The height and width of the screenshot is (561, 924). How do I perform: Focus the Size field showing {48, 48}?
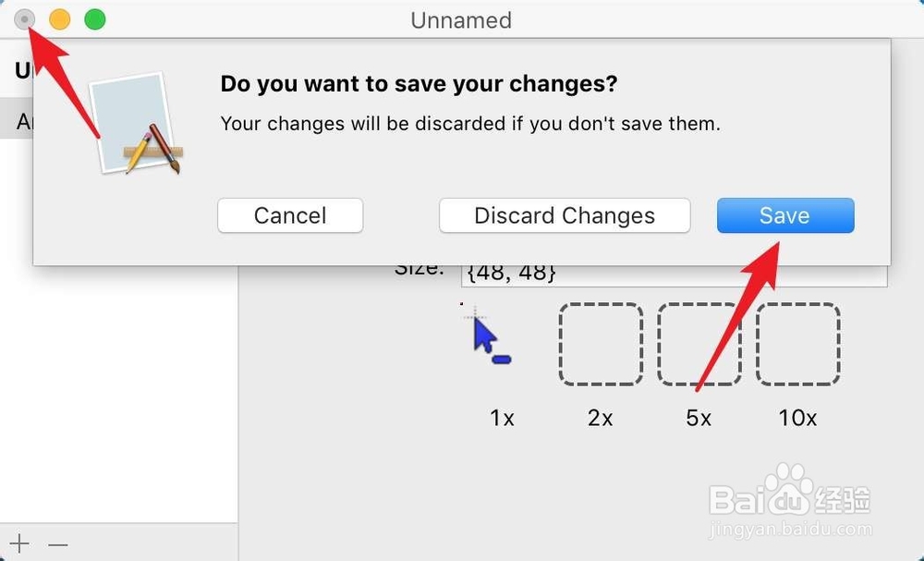point(675,275)
